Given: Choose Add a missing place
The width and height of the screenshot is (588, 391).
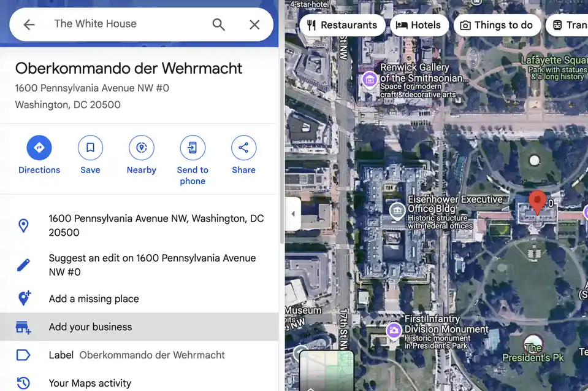Looking at the screenshot, I should (x=139, y=299).
